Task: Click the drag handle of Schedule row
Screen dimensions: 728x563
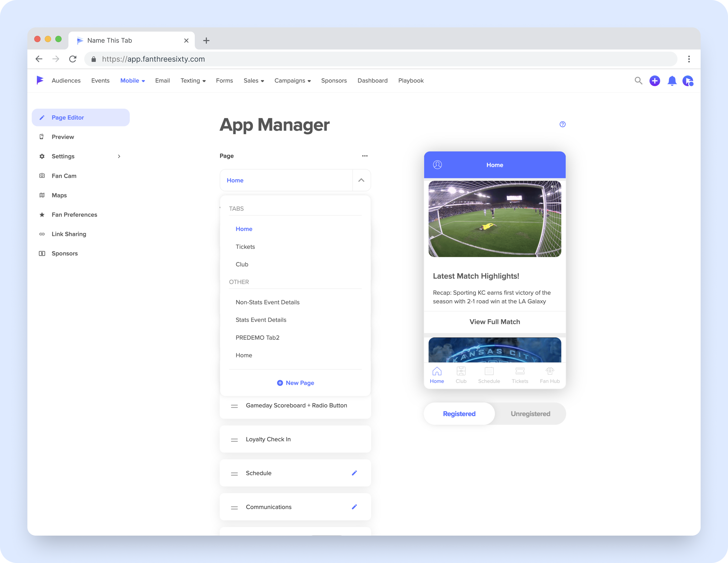Action: coord(234,474)
